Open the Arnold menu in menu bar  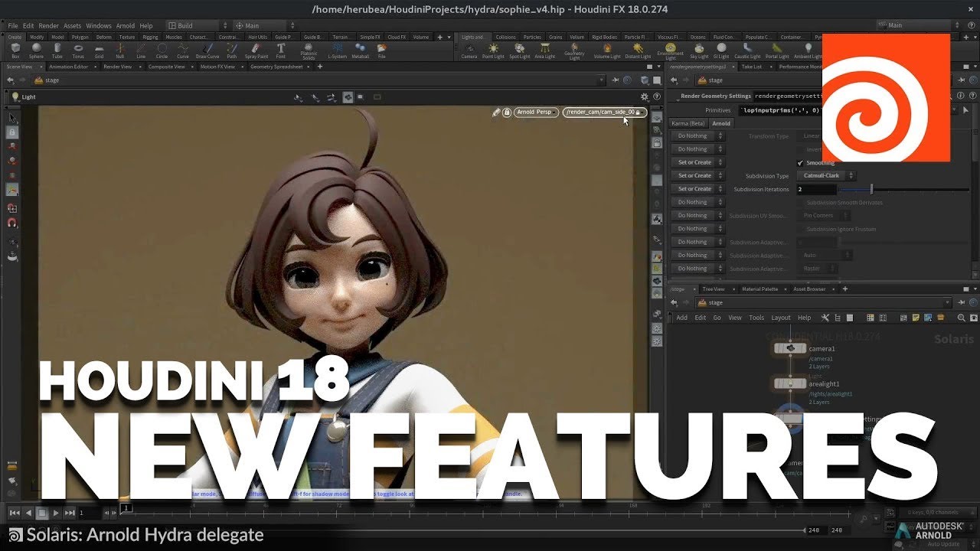click(125, 25)
